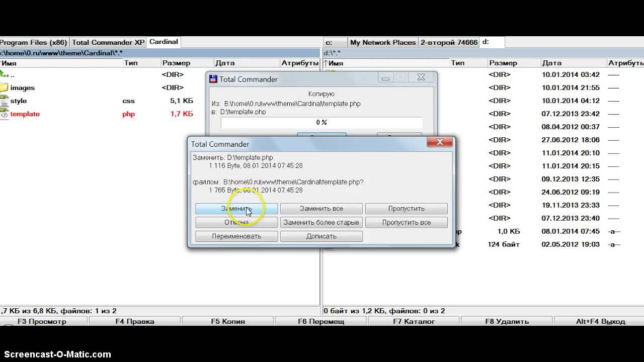Select the 2-второй 74666 tab

(x=449, y=42)
